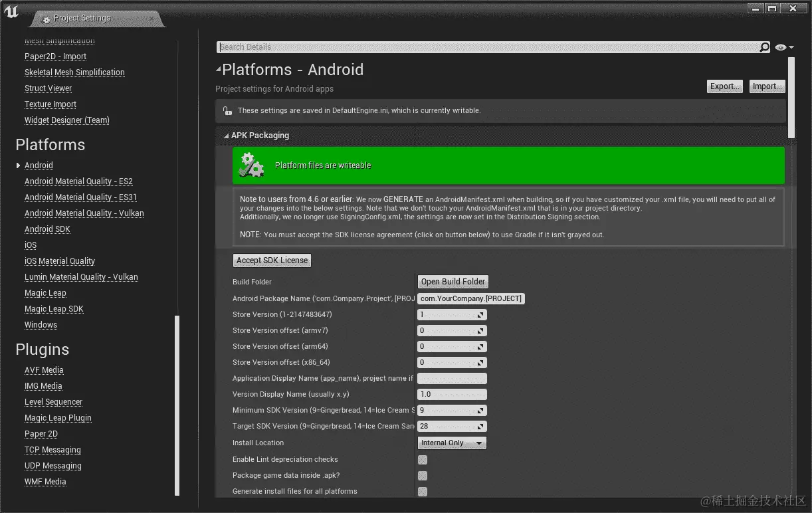Open Android SDK settings
This screenshot has height=513, width=812.
coord(47,229)
